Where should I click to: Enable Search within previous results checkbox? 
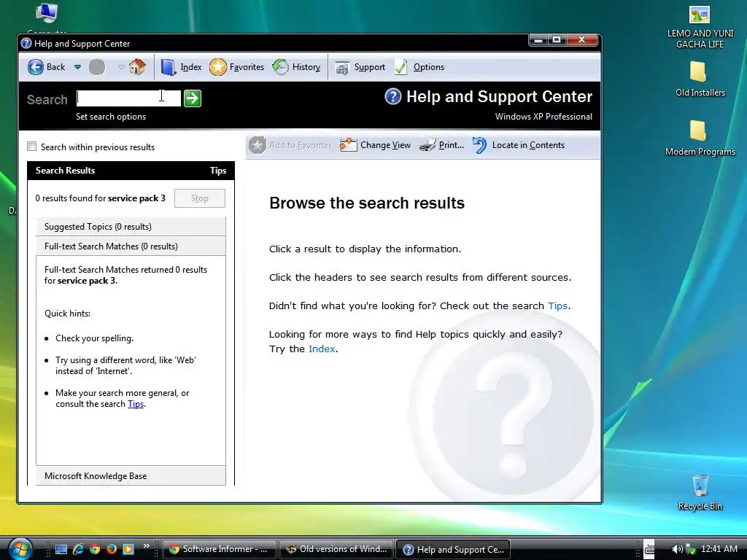[x=32, y=147]
